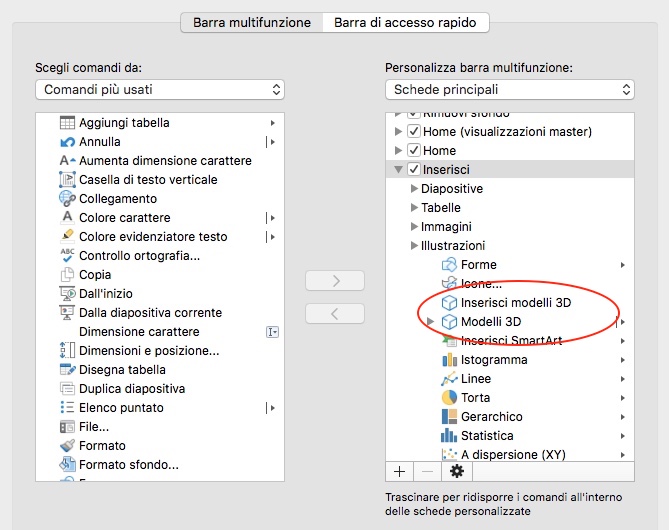Open the Schede principali dropdown
The image size is (669, 530).
[x=510, y=90]
